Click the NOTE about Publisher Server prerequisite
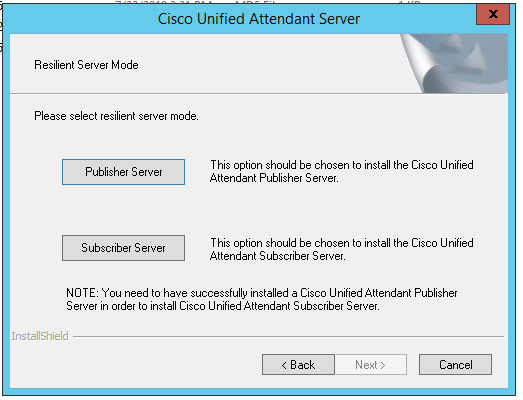 (x=262, y=299)
